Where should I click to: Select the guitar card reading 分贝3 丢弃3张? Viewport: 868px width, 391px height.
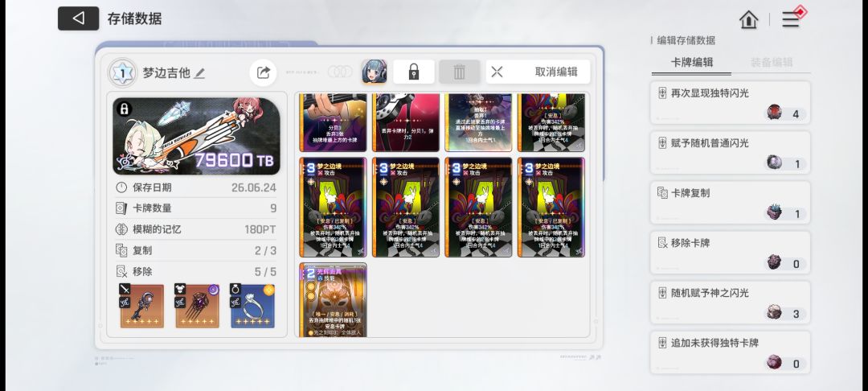pyautogui.click(x=334, y=122)
